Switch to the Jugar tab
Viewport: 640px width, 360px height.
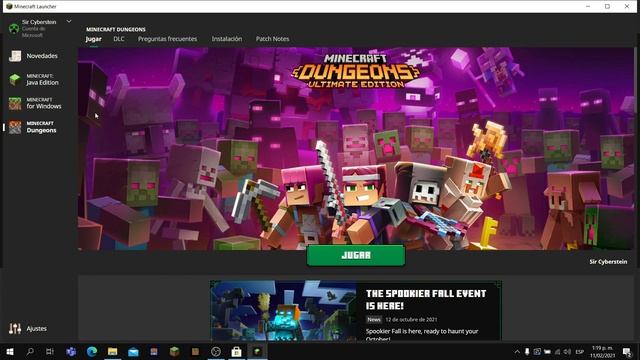click(x=93, y=39)
